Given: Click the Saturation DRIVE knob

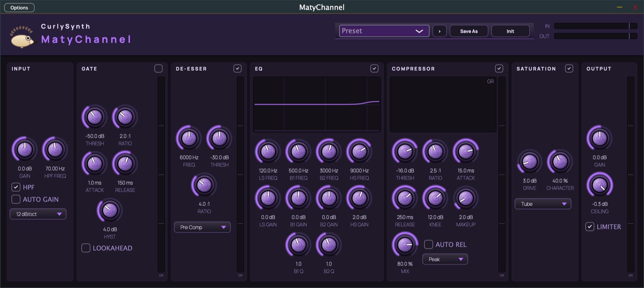Looking at the screenshot, I should click(x=529, y=162).
